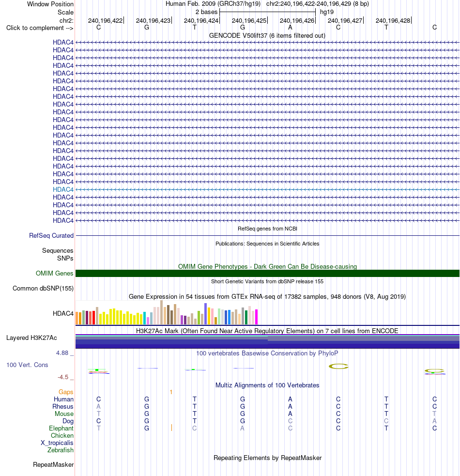This screenshot has height=476, width=460.
Task: Click the Layered H3K27Ac label
Action: tap(31, 338)
